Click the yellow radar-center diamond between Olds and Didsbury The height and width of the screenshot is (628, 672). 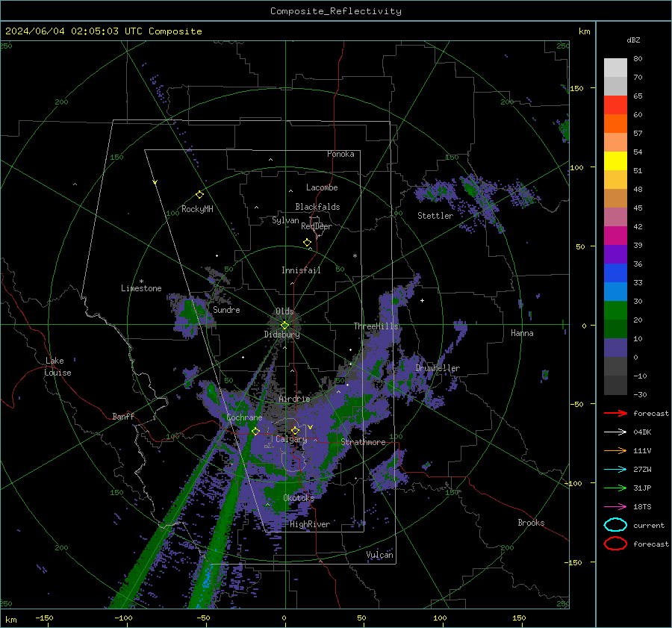[284, 325]
